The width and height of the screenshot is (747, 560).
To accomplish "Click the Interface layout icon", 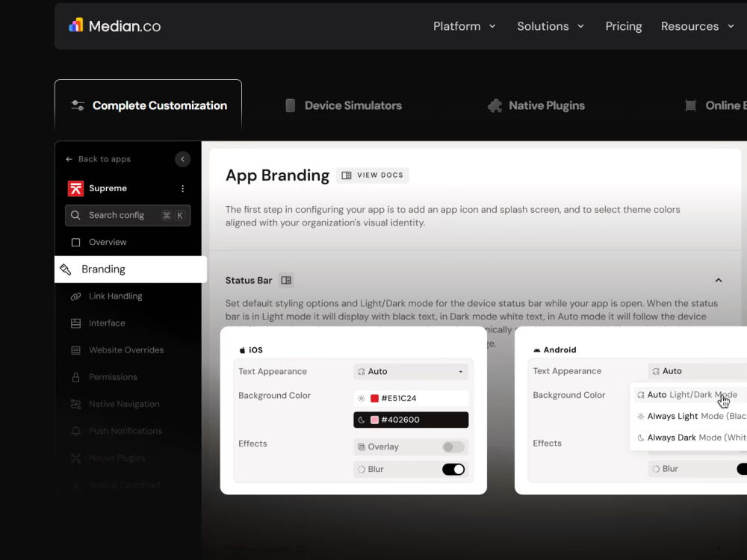I will click(x=75, y=323).
